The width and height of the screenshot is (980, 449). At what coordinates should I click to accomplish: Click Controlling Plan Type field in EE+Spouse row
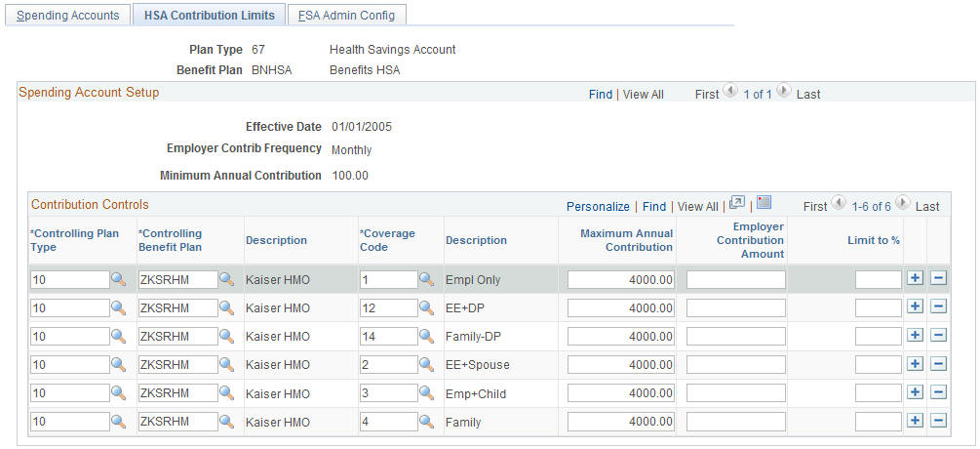tap(70, 365)
